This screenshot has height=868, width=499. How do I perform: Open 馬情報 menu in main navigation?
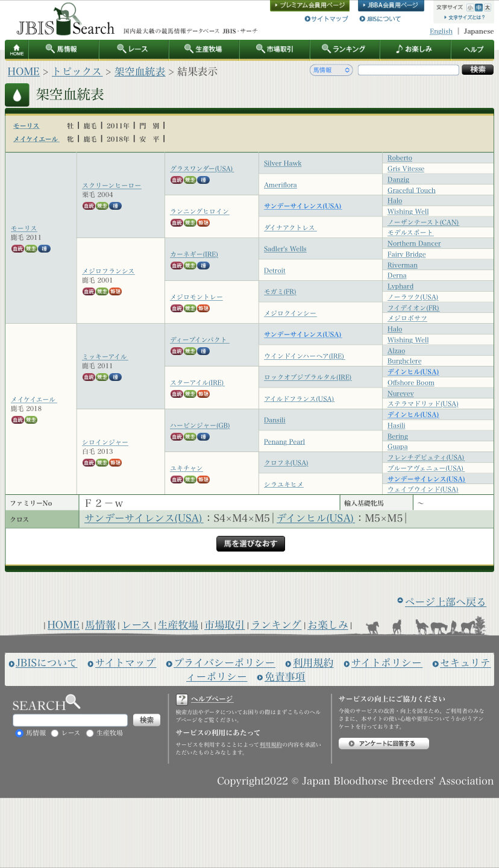pyautogui.click(x=63, y=49)
